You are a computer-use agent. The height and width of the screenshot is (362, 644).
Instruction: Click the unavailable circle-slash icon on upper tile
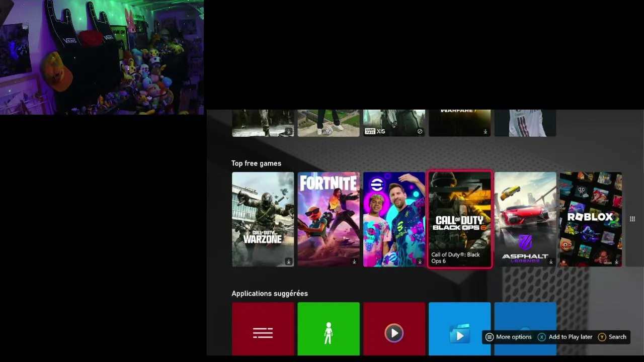[420, 131]
